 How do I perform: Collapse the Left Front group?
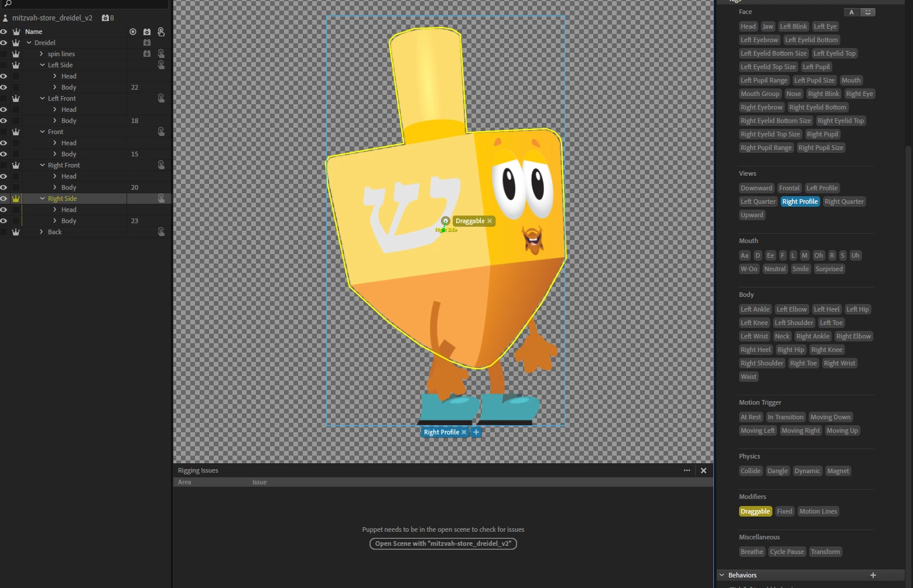(42, 98)
